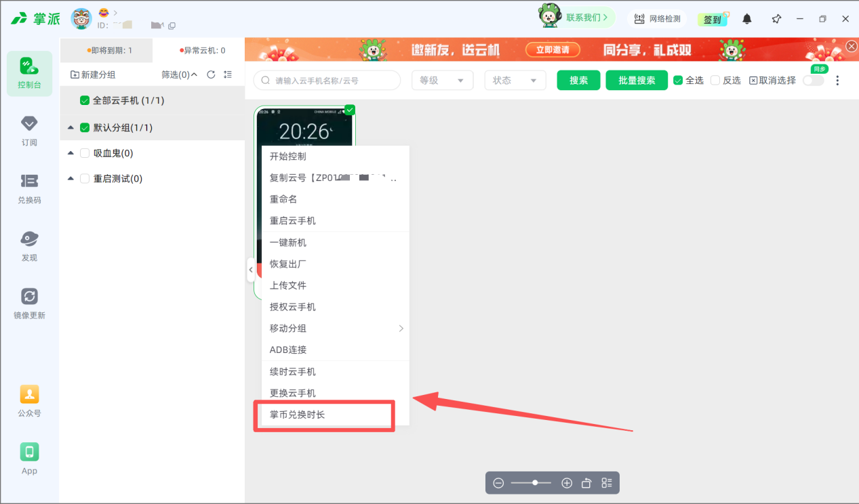Open the 公众号 sidebar item
The image size is (859, 504).
coord(29,401)
